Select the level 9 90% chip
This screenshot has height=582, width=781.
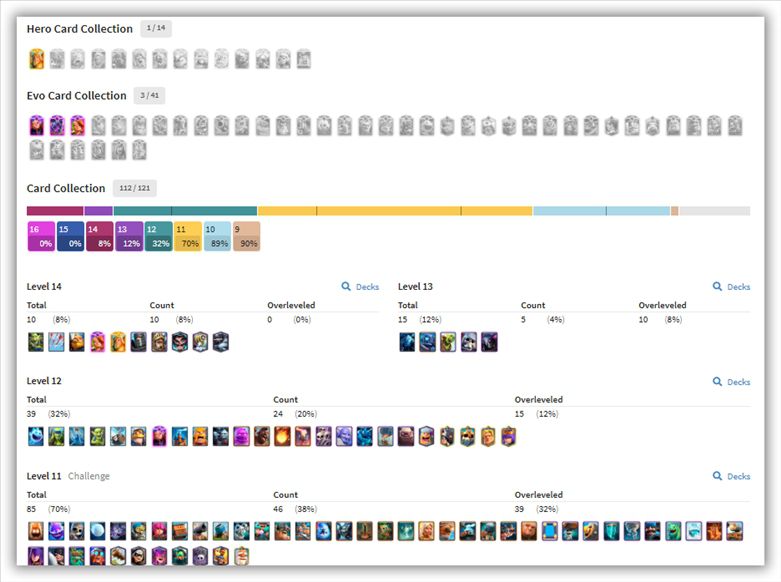[x=247, y=236]
